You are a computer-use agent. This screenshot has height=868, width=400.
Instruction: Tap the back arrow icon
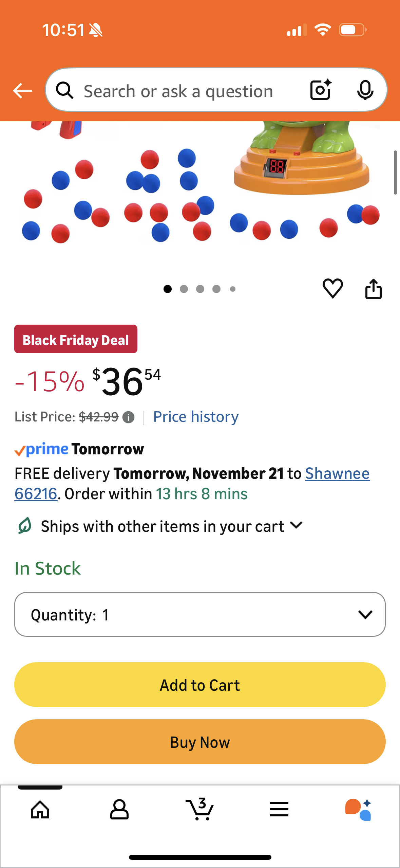coord(22,91)
